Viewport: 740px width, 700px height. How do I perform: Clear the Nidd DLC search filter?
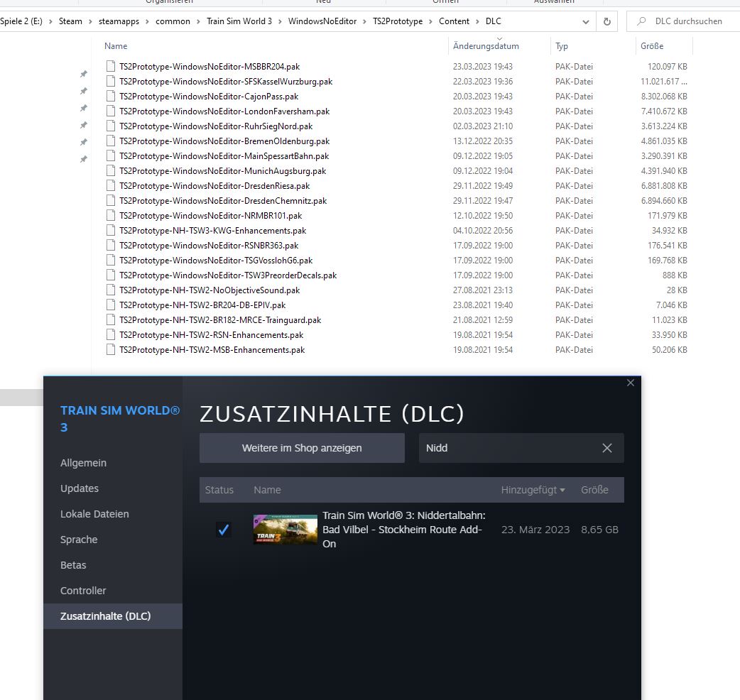point(607,448)
